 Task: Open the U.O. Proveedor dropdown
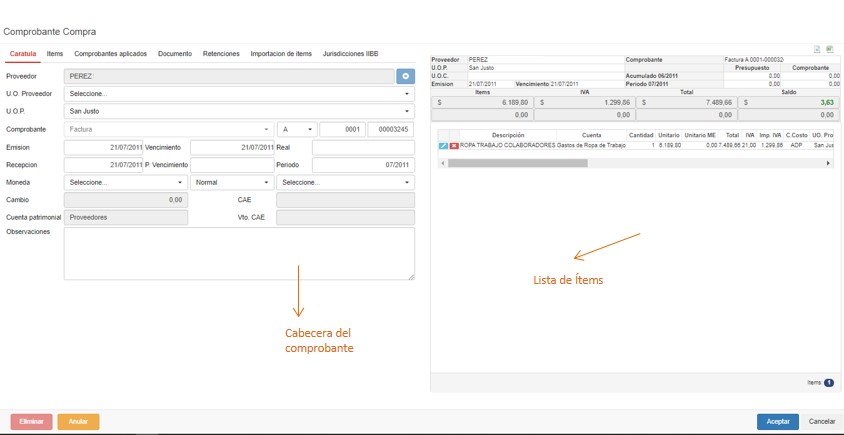[239, 93]
